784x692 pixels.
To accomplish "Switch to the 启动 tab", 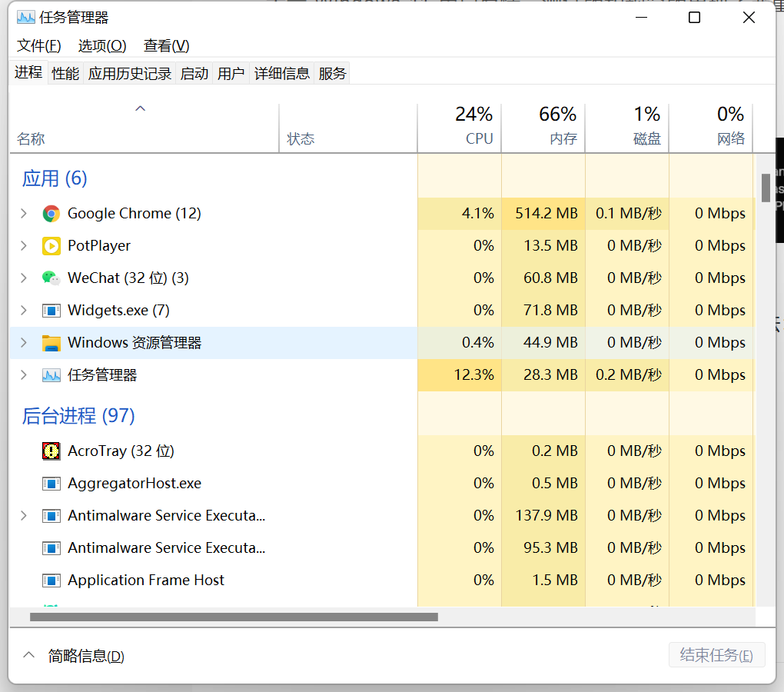I will point(194,74).
